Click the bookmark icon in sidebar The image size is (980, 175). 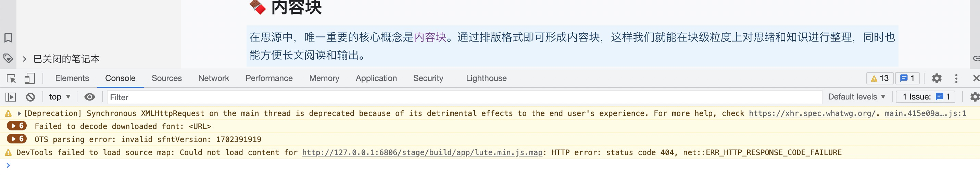8,38
